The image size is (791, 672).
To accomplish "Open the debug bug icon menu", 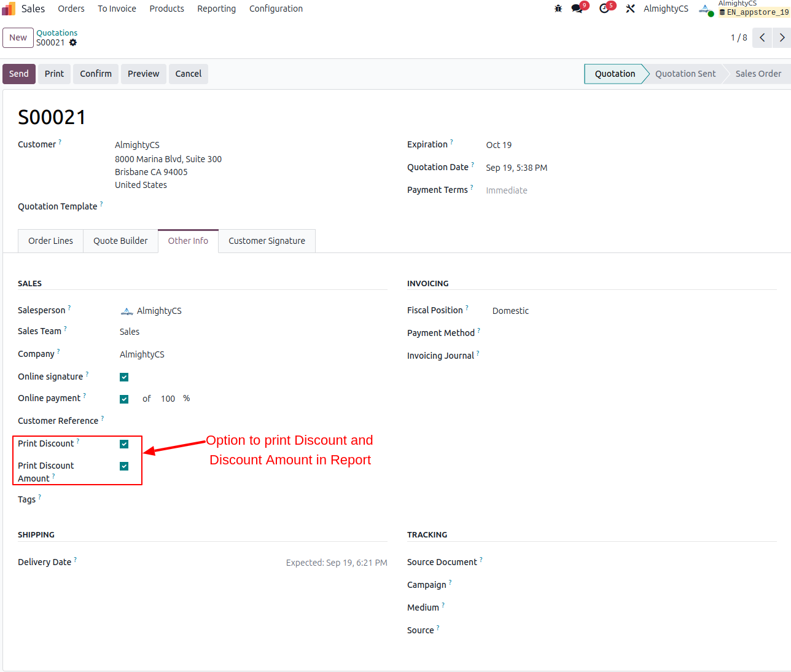I will coord(558,9).
